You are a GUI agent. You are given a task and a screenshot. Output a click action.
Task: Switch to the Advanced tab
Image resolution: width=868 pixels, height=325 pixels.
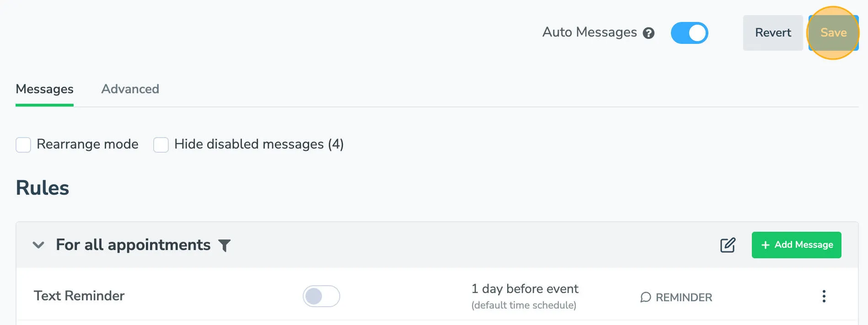[130, 89]
